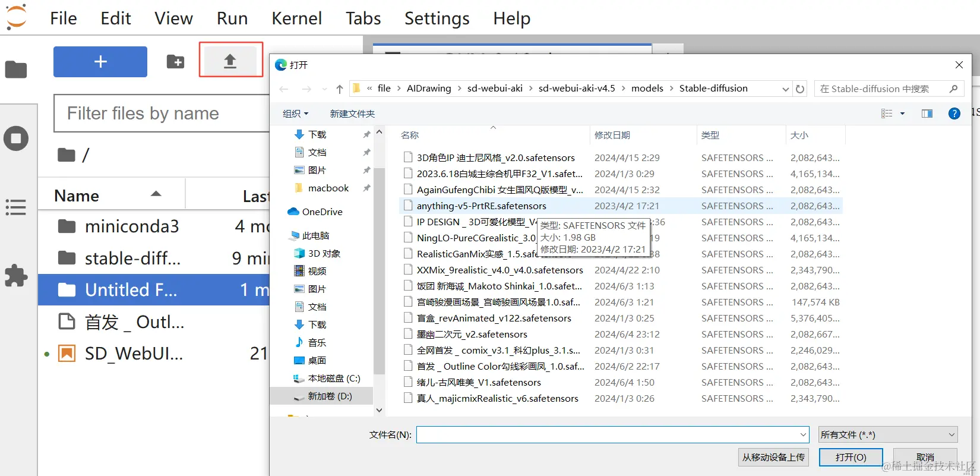The width and height of the screenshot is (980, 476).
Task: Select the Untitled F... folder row
Action: [x=154, y=289]
